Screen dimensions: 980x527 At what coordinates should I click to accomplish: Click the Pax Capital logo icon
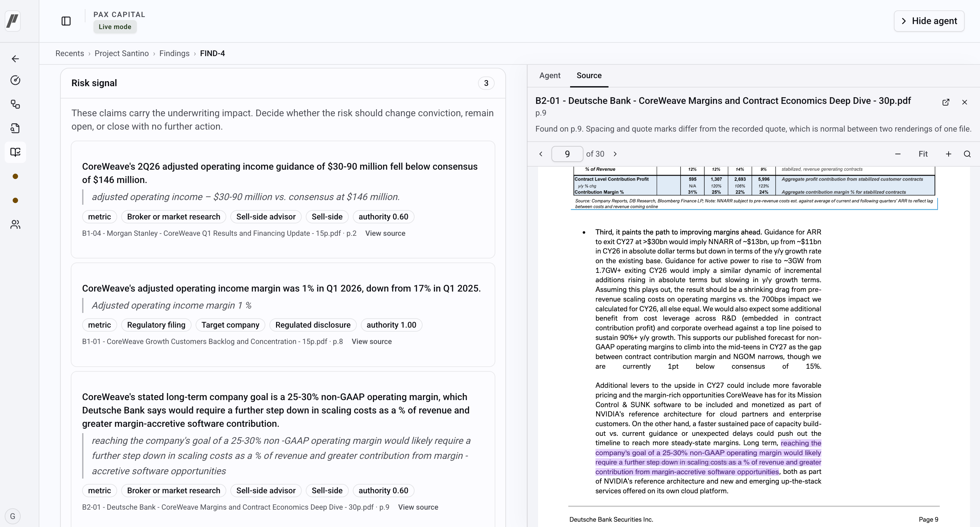click(13, 21)
